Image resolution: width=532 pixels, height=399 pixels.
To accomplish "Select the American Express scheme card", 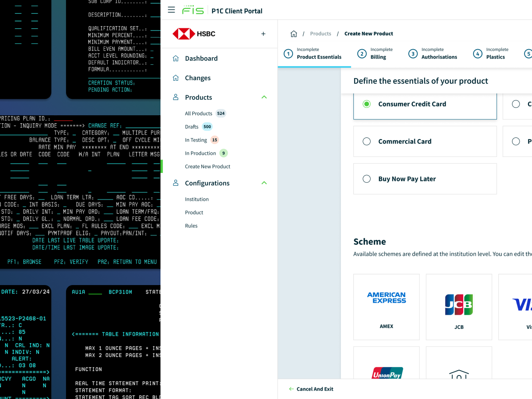I will pyautogui.click(x=387, y=307).
